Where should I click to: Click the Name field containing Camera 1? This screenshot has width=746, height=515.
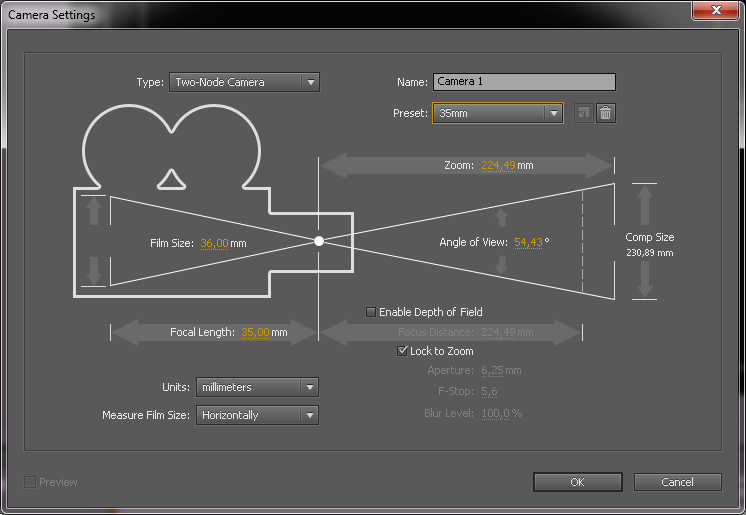pos(524,82)
